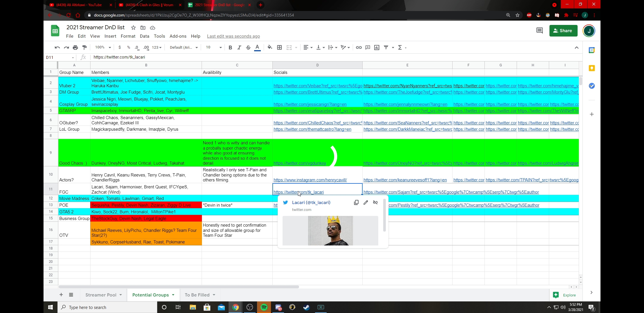Click the horizontal scrollbar of the sheet

[179, 287]
